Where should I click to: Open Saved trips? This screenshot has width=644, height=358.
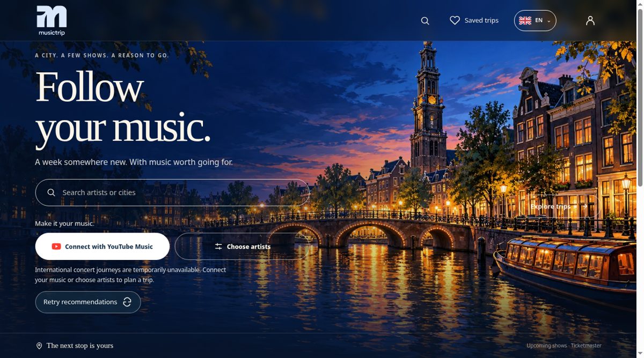[x=474, y=20]
